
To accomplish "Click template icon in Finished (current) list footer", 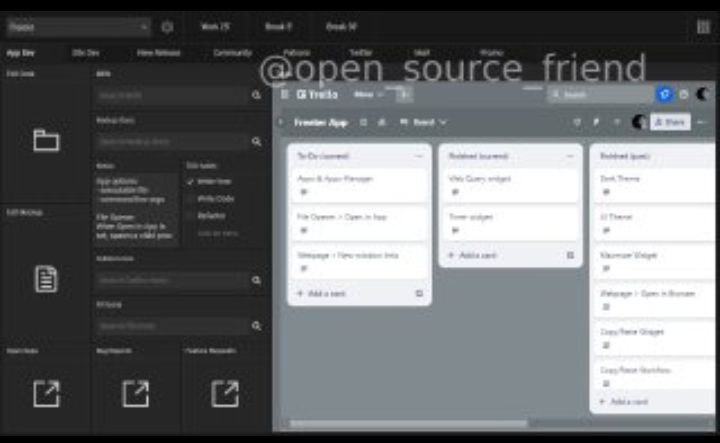I will (570, 255).
